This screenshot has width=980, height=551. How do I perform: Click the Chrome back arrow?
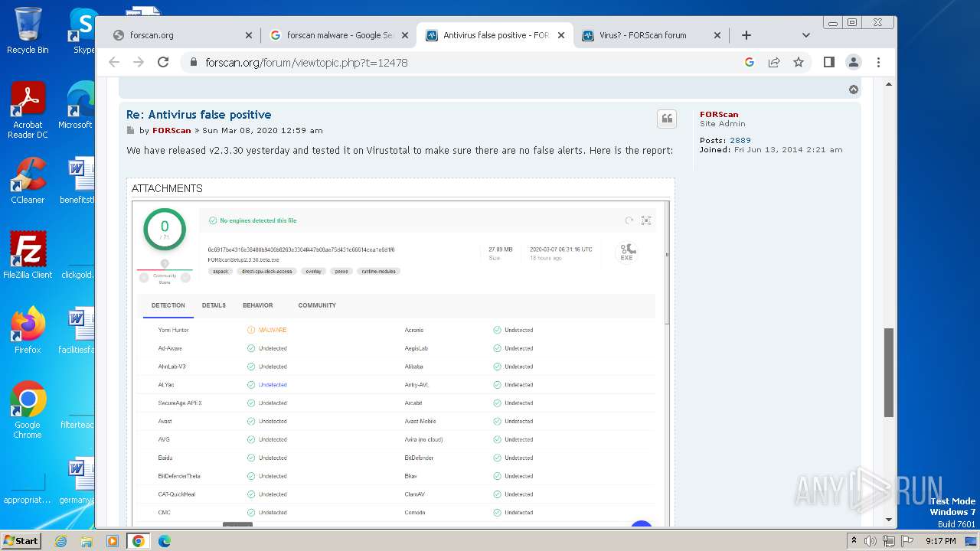click(114, 62)
